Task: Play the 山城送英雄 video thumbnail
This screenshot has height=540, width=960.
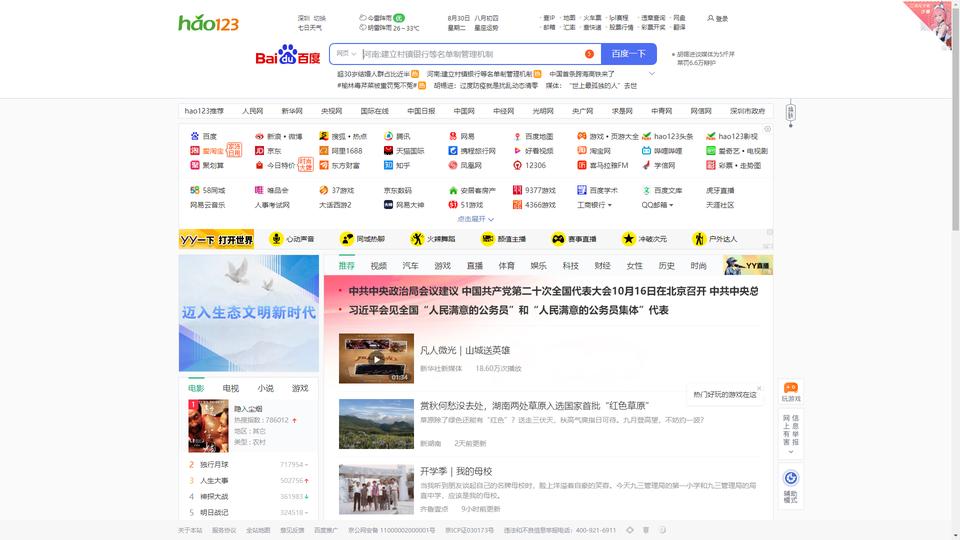Action: tap(377, 359)
